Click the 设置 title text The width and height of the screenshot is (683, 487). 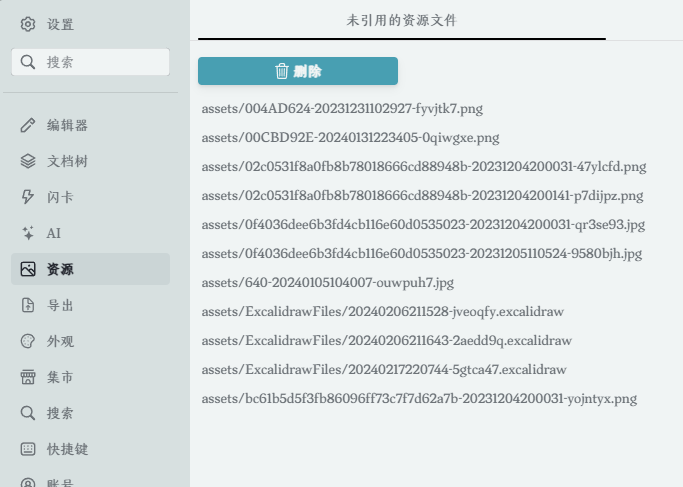click(x=61, y=24)
